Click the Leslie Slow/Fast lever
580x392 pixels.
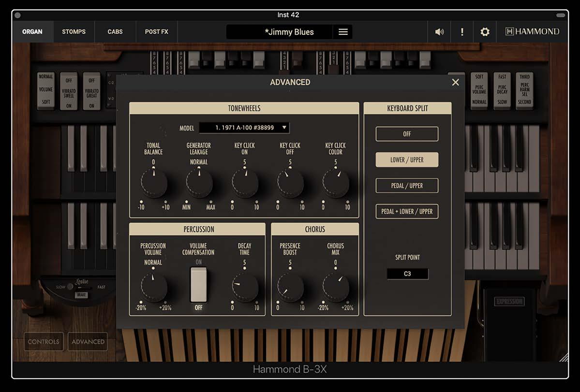70,287
